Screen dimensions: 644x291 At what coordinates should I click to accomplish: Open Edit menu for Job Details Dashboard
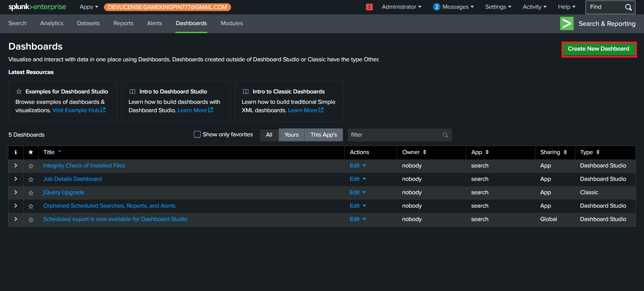358,179
